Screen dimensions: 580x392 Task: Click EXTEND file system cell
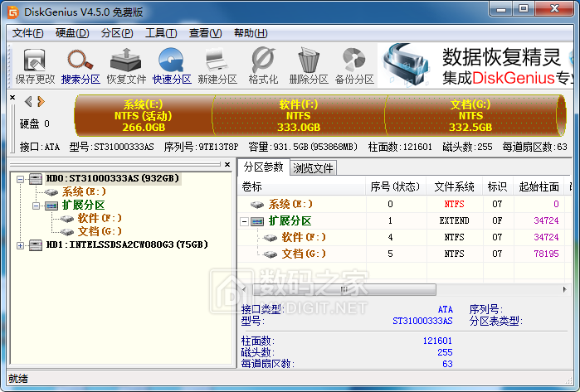coord(454,221)
